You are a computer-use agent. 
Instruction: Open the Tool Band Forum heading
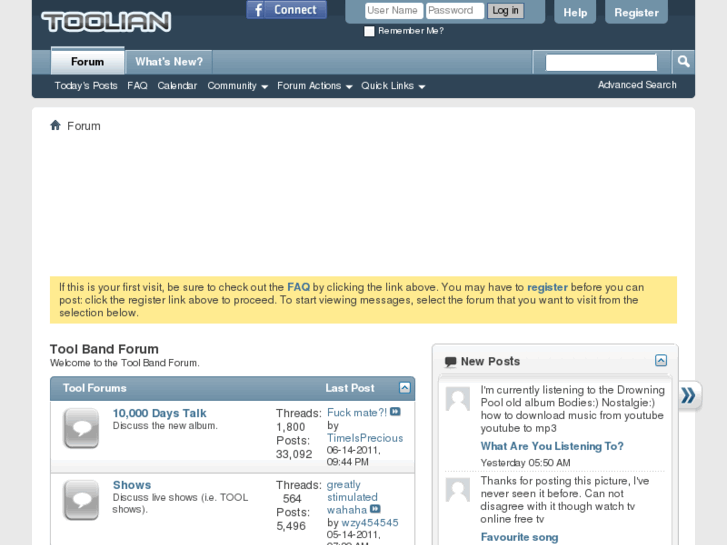click(x=104, y=349)
